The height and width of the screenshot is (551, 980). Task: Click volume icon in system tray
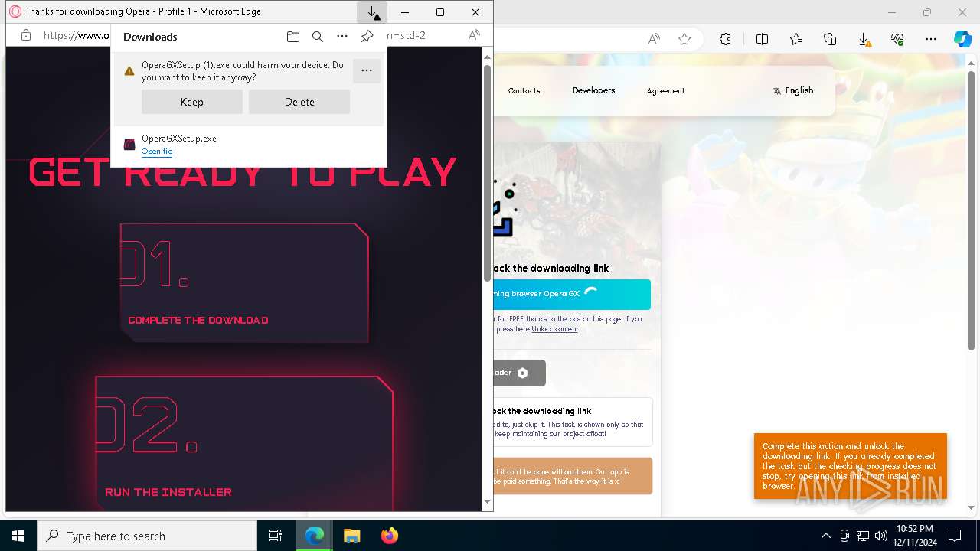click(881, 536)
